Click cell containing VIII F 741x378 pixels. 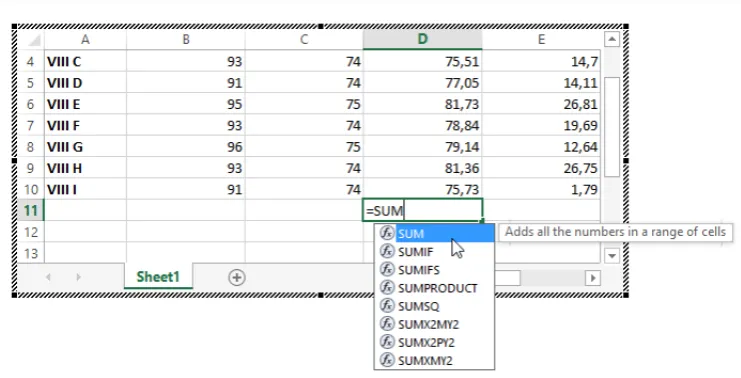85,125
